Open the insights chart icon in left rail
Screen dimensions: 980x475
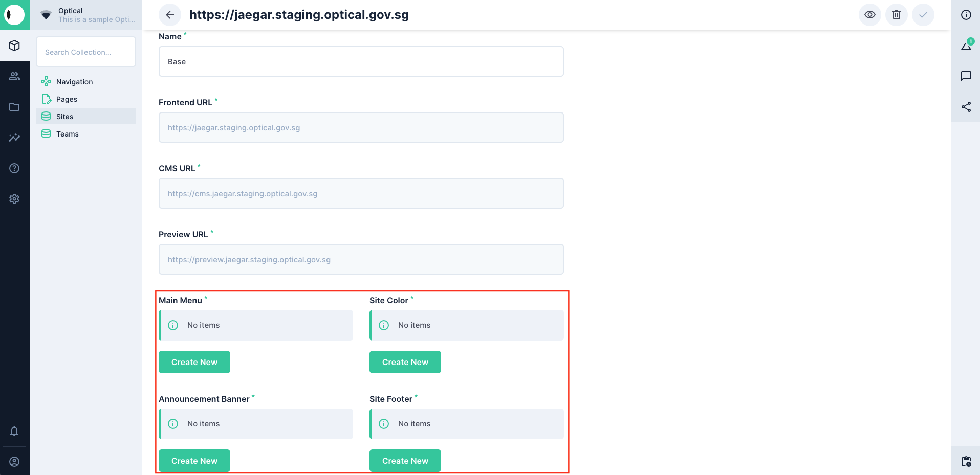pos(14,138)
